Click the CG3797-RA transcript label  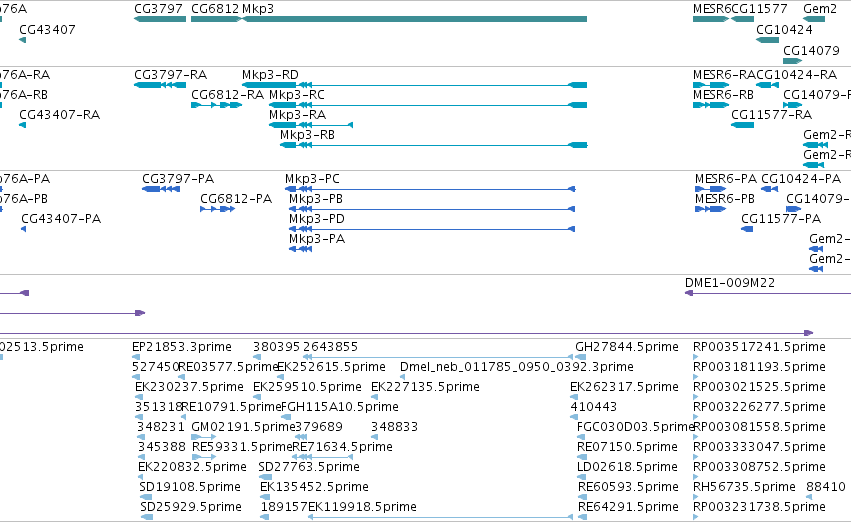pyautogui.click(x=170, y=75)
